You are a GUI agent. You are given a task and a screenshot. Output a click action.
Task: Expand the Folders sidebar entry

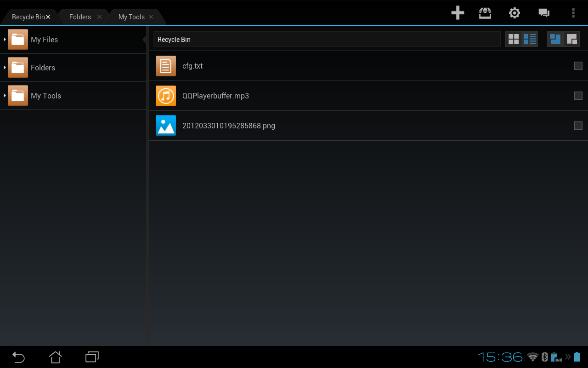(x=6, y=67)
